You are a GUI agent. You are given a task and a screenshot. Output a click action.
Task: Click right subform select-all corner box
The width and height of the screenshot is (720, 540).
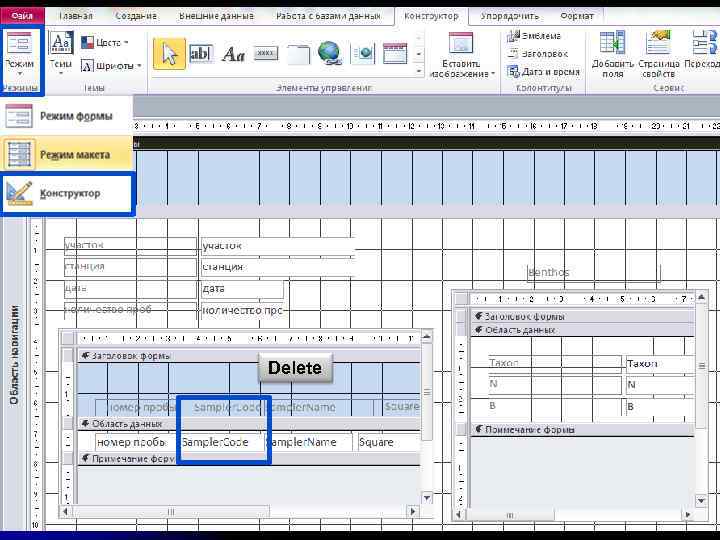pos(461,299)
